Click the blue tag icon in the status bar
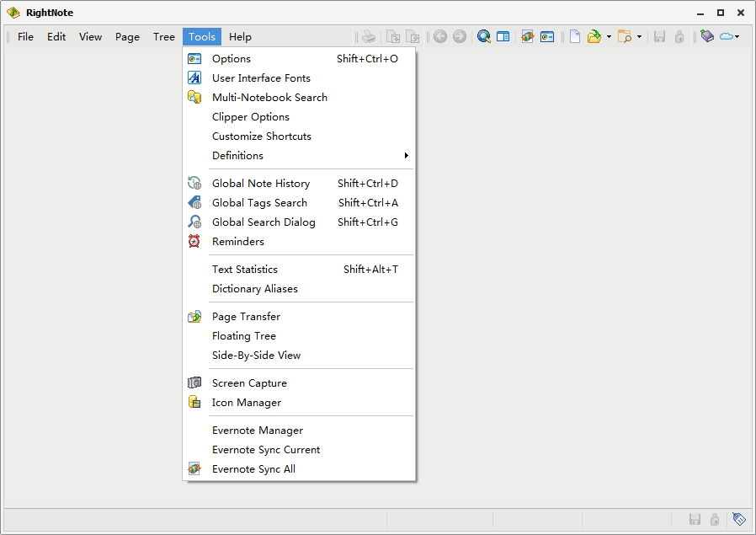 click(x=738, y=519)
